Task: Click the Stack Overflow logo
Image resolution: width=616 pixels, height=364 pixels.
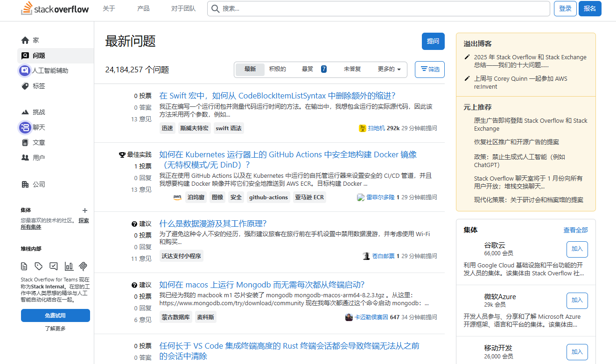Action: (55, 8)
